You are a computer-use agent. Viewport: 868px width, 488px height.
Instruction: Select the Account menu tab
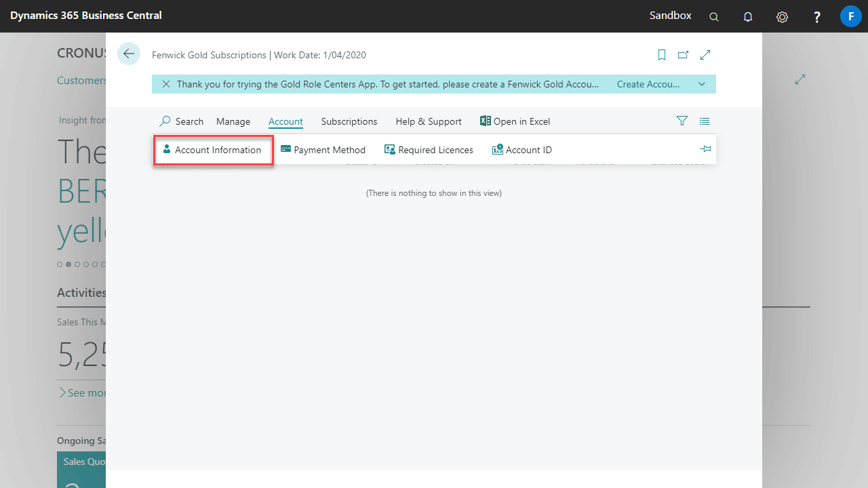285,121
